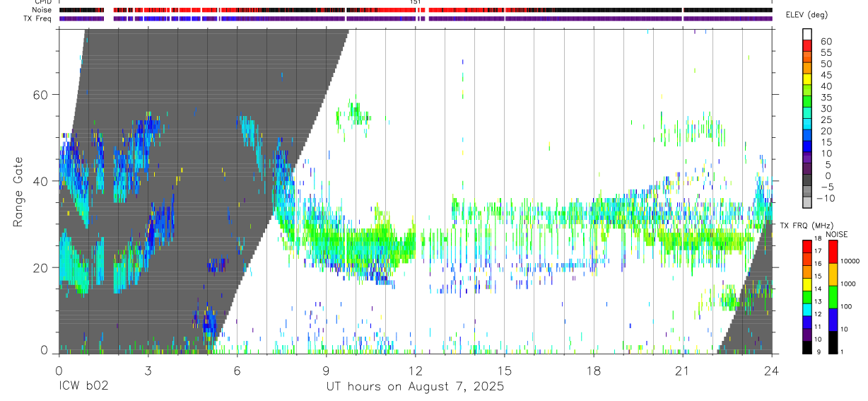Click the '35' label on ELEV colorbar

tap(826, 98)
